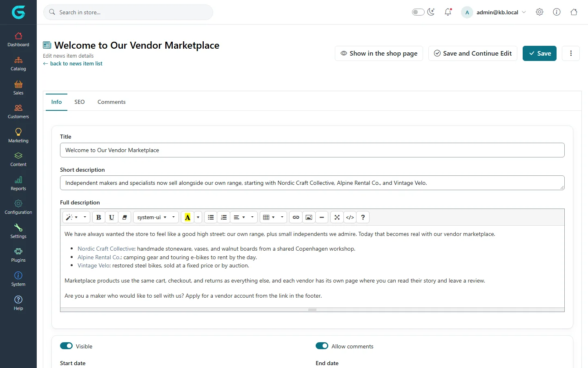Open the Marketing lightbulb menu

point(18,136)
